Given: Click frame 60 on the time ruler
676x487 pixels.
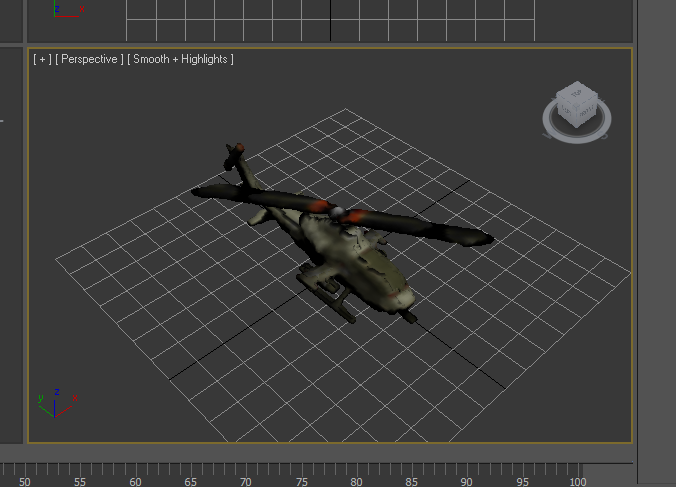Looking at the screenshot, I should point(135,481).
